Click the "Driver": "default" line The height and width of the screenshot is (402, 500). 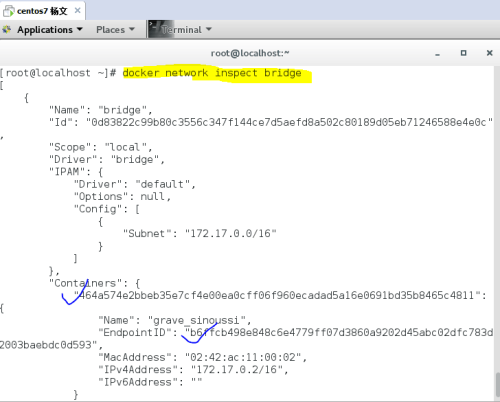(x=135, y=184)
